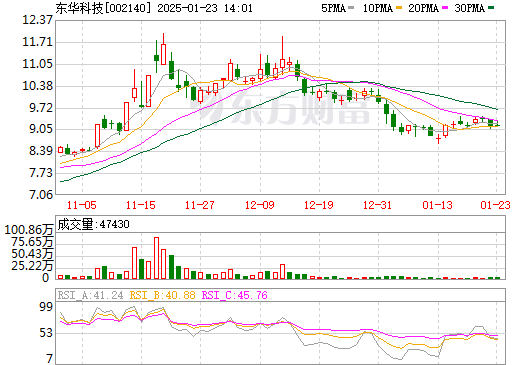The width and height of the screenshot is (520, 365).
Task: Click the 11.05 price axis label
Action: pos(37,64)
